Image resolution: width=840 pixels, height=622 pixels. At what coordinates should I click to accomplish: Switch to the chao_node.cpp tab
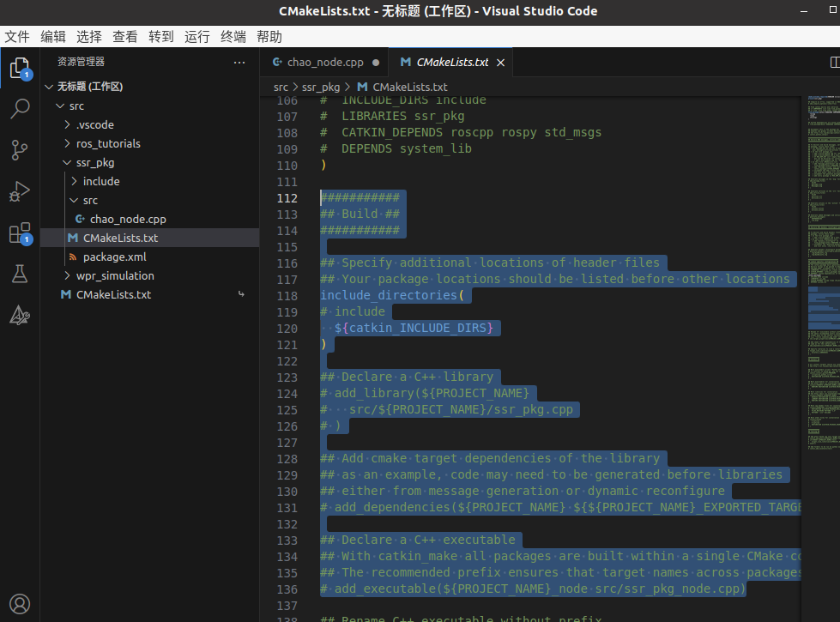point(323,63)
